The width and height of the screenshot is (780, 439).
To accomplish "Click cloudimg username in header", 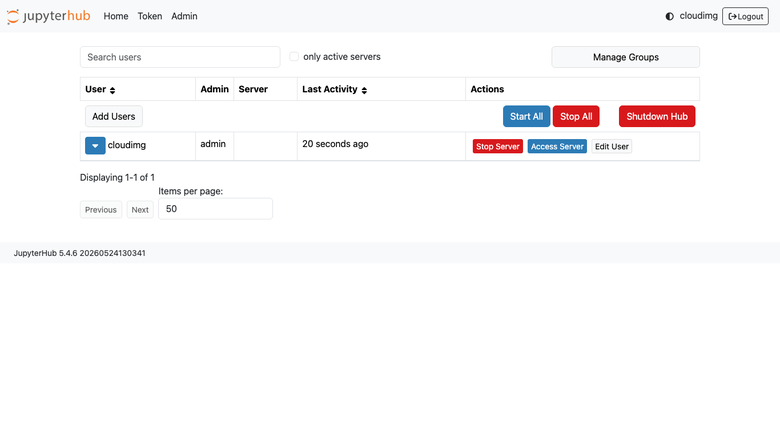I will [x=698, y=16].
